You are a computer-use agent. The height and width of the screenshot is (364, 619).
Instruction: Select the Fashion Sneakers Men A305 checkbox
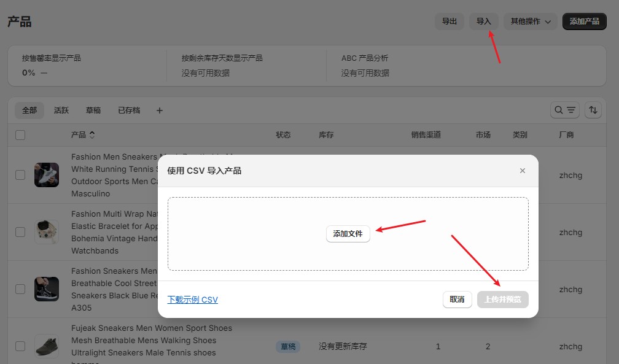(20, 289)
